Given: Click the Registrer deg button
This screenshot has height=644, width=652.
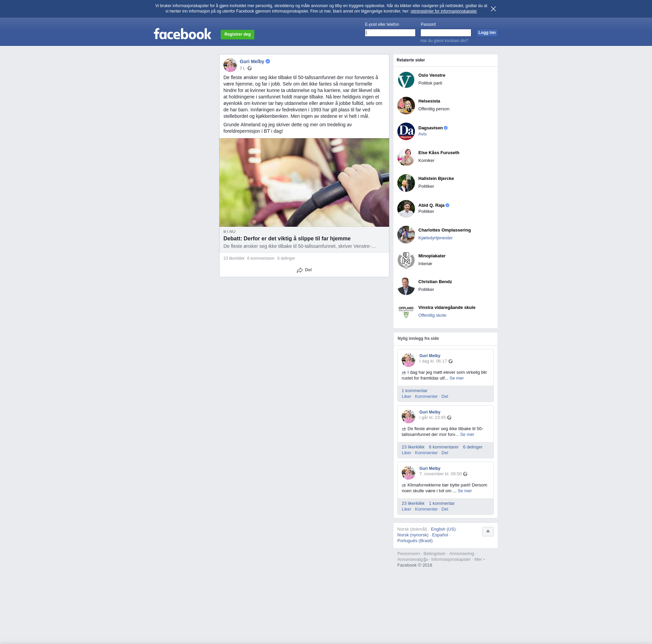Looking at the screenshot, I should (x=237, y=34).
